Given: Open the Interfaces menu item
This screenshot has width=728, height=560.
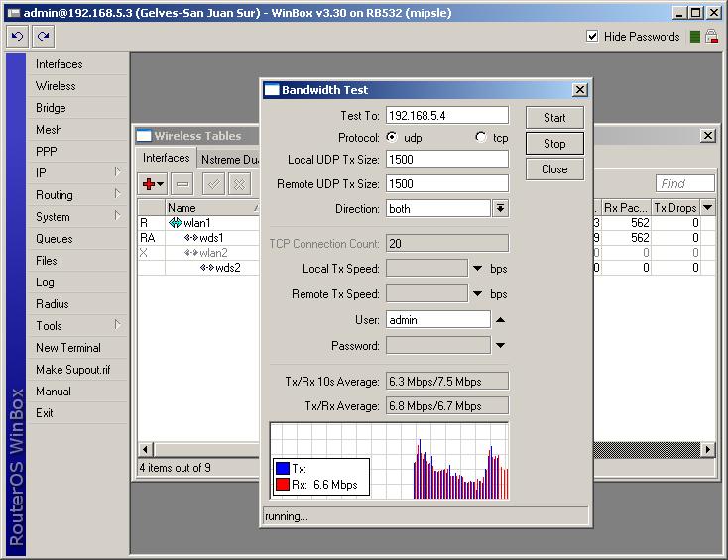Looking at the screenshot, I should click(76, 64).
